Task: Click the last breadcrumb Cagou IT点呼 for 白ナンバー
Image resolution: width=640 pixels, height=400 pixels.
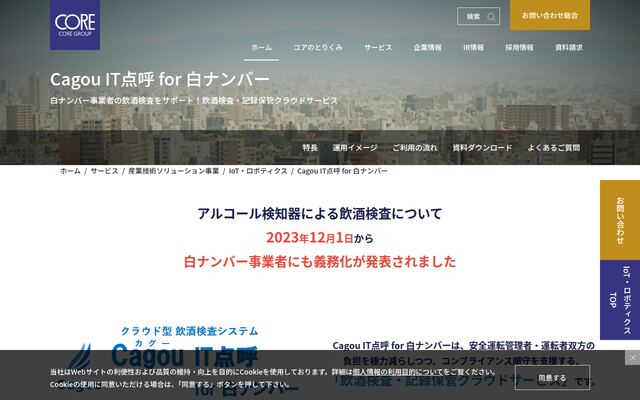Action: (x=342, y=171)
